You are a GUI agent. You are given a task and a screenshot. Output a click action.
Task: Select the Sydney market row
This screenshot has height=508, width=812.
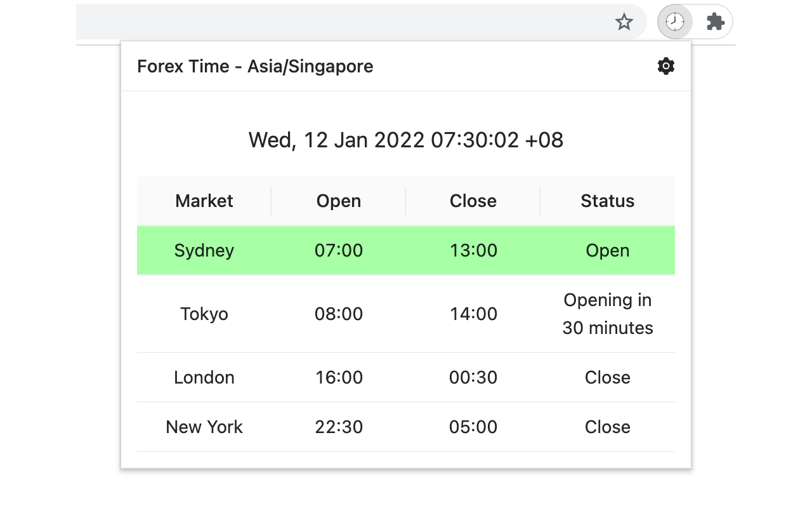coord(204,250)
